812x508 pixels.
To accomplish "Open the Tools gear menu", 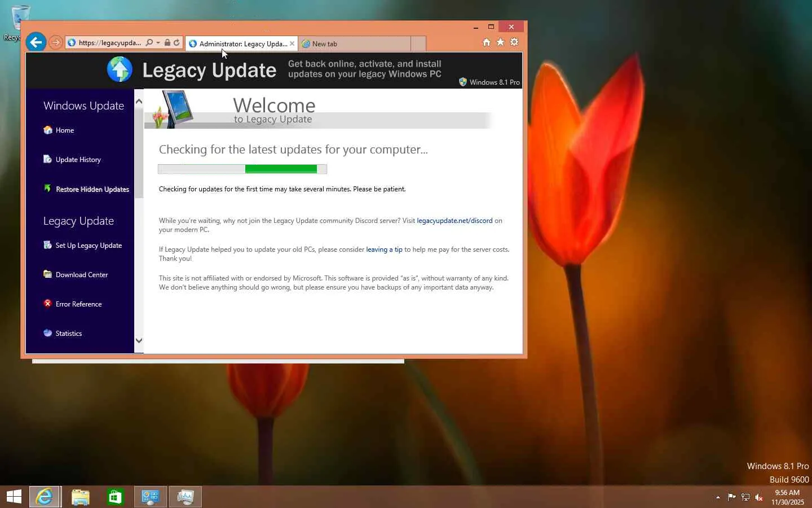I will (514, 42).
